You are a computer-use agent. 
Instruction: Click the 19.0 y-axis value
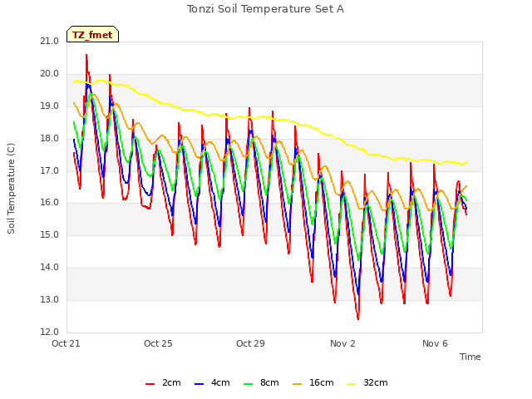pyautogui.click(x=50, y=106)
